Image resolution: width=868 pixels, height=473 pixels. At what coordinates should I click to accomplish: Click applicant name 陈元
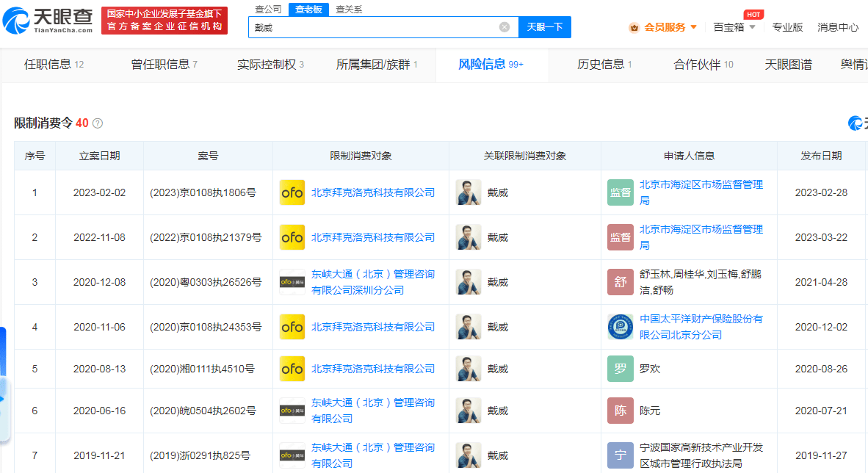pos(649,411)
